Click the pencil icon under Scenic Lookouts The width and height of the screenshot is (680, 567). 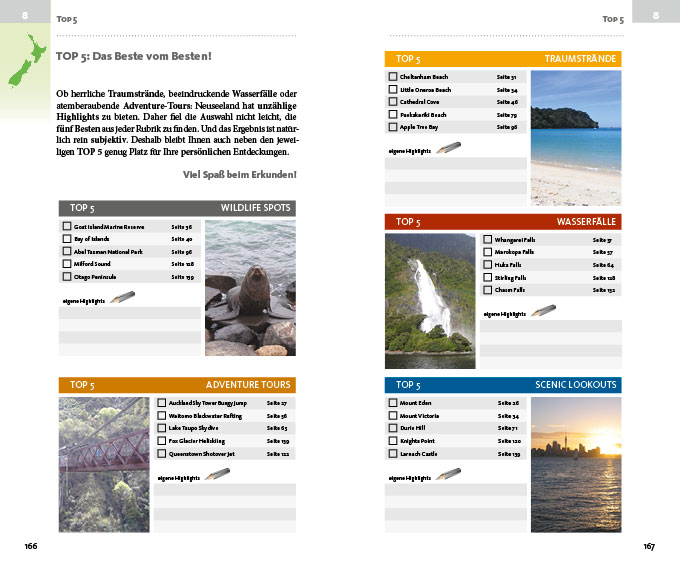click(x=449, y=475)
